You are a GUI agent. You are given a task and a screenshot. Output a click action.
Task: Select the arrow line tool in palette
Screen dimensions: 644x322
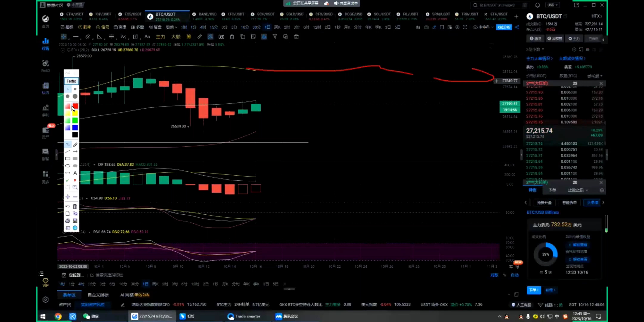tap(75, 151)
